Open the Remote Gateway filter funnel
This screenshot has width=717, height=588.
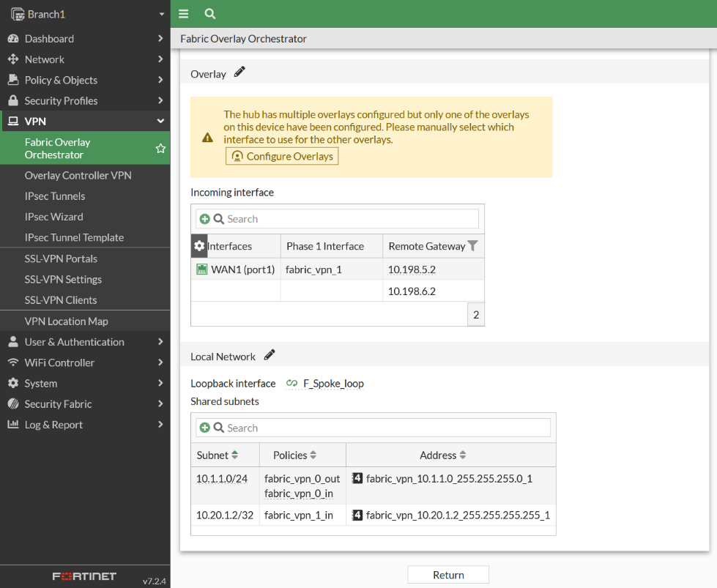pyautogui.click(x=473, y=245)
